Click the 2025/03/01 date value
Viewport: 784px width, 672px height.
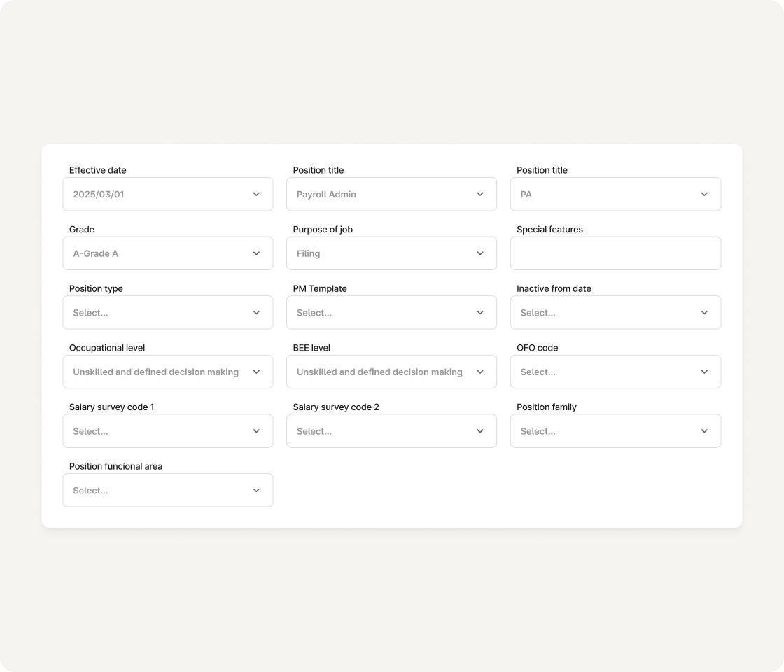point(99,194)
